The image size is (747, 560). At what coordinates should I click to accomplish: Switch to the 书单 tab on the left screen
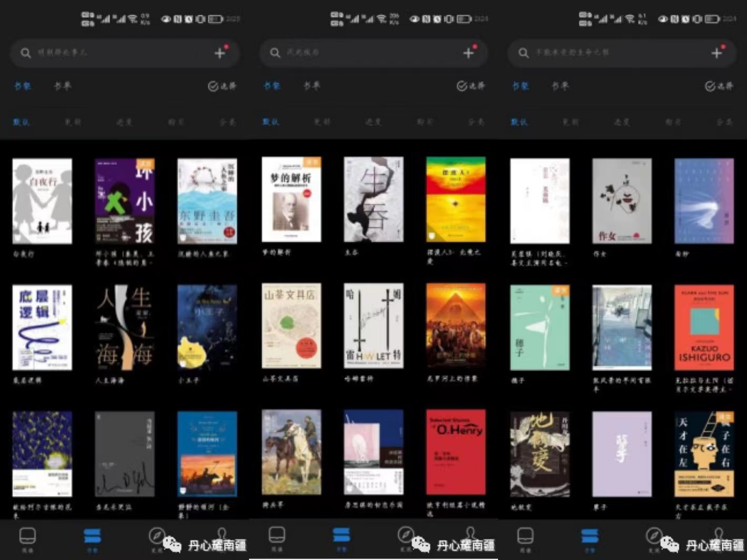tap(62, 86)
